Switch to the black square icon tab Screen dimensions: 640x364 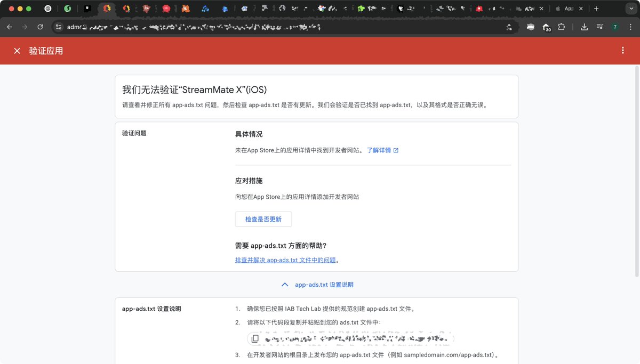[87, 9]
